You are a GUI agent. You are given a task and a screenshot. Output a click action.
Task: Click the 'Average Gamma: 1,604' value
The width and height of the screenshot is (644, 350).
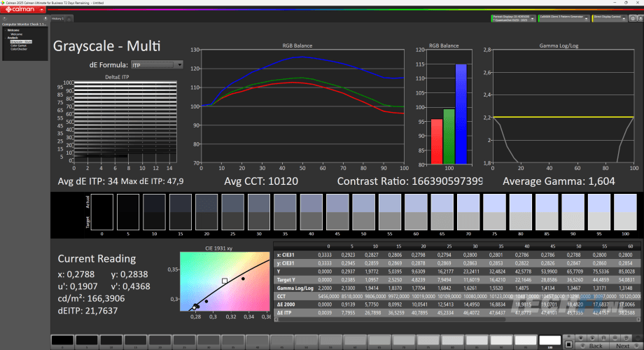pos(559,181)
